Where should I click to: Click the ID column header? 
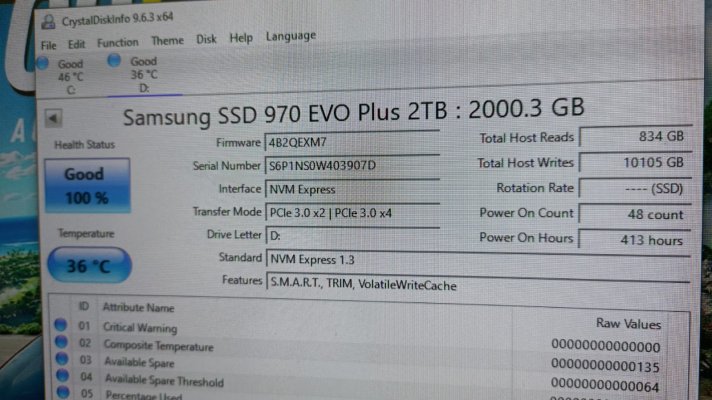pyautogui.click(x=84, y=306)
